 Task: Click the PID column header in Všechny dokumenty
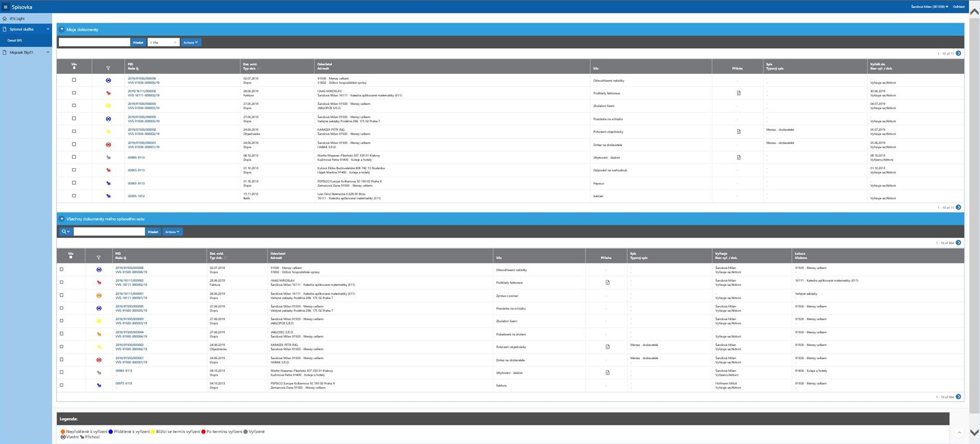pos(118,254)
